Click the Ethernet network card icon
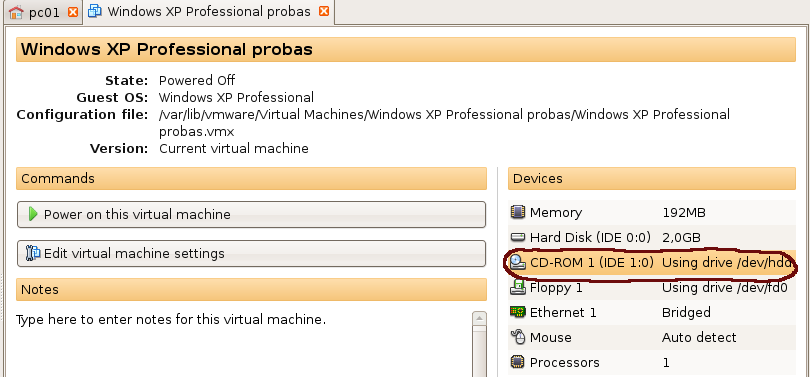Viewport: 810px width, 377px height. pos(517,312)
